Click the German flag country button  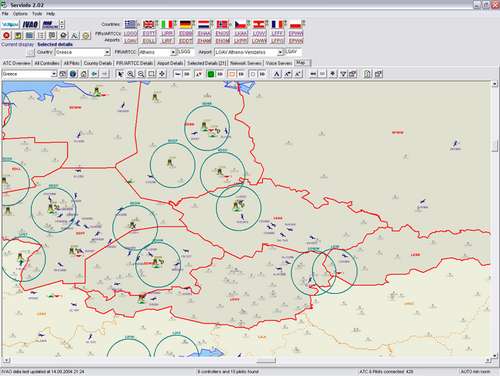pyautogui.click(x=185, y=24)
